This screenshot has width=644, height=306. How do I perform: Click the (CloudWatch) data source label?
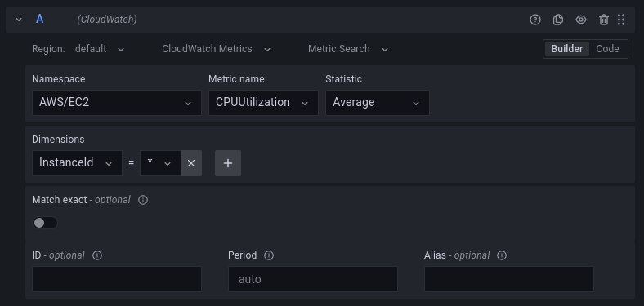[107, 20]
